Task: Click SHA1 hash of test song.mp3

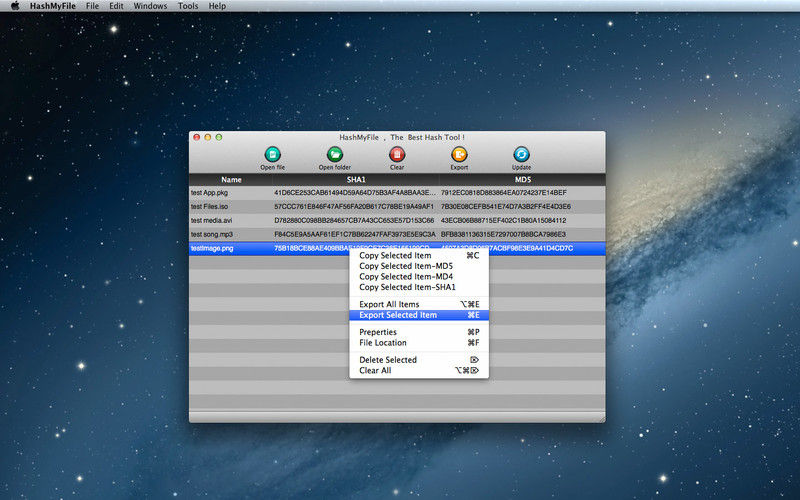Action: [355, 234]
